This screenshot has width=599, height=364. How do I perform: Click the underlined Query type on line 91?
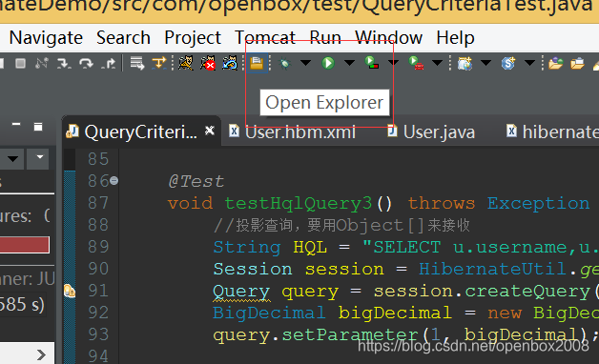click(241, 292)
